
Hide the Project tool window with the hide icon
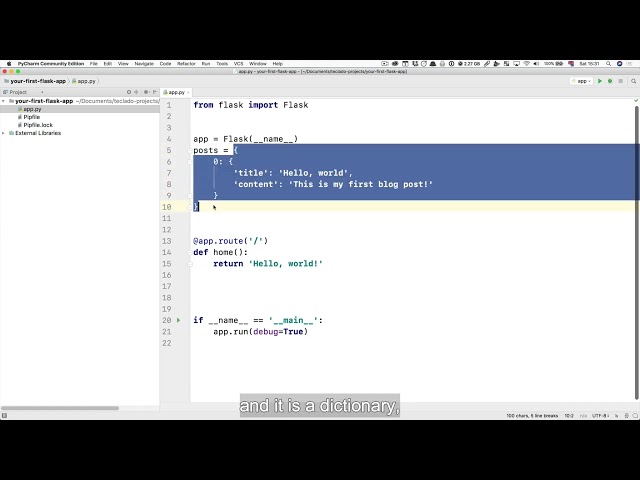155,92
